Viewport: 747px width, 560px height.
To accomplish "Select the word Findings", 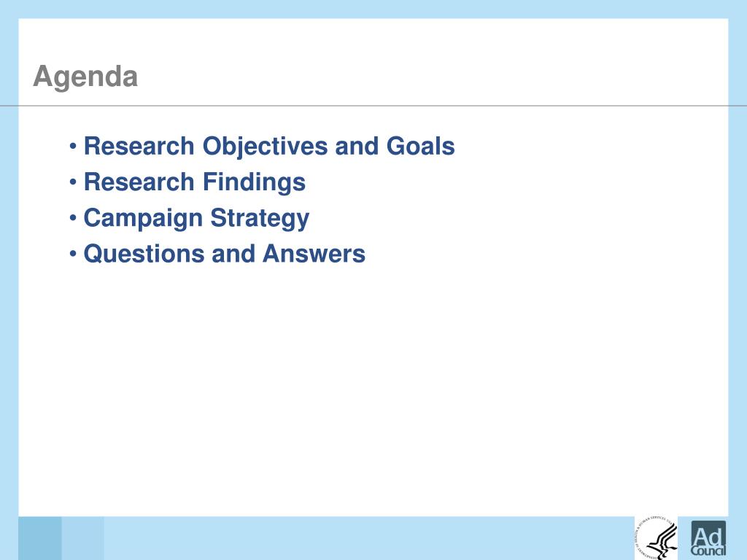I will pyautogui.click(x=254, y=183).
